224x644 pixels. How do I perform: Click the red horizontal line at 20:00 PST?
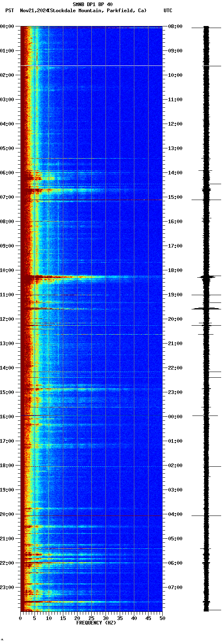pyautogui.click(x=91, y=516)
